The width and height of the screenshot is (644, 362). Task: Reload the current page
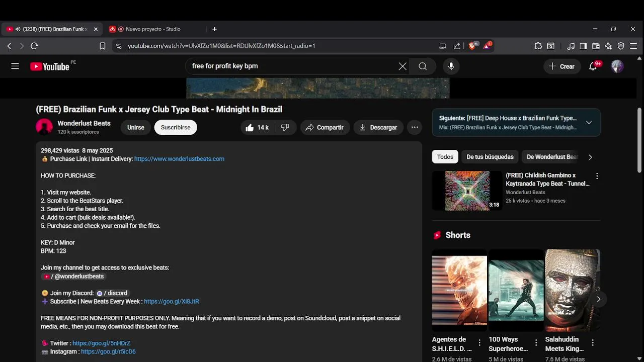click(34, 46)
